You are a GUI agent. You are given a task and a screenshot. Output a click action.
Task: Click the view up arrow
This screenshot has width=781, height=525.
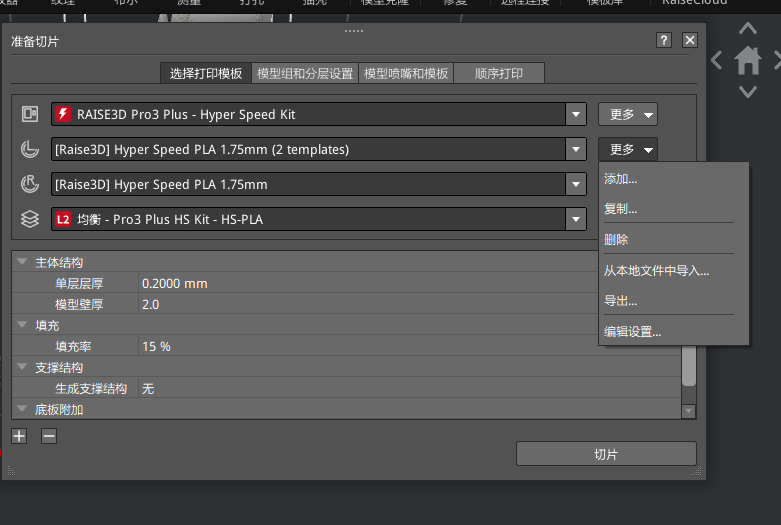pos(748,28)
